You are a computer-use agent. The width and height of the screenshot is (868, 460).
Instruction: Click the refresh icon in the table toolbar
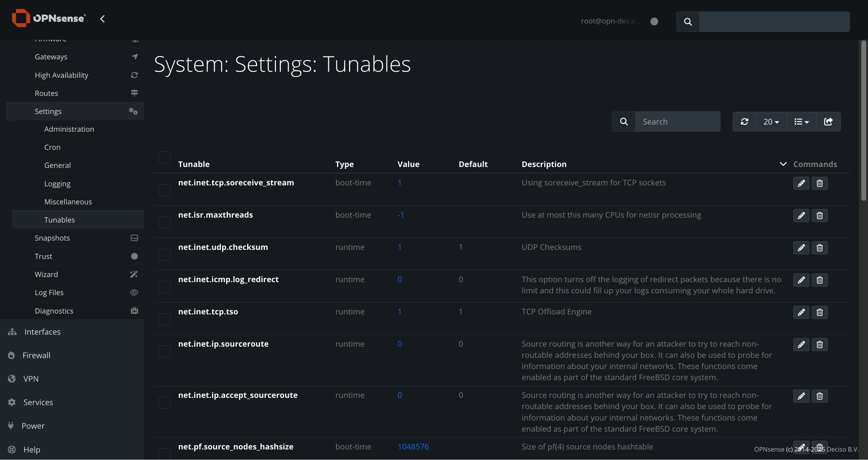click(744, 122)
